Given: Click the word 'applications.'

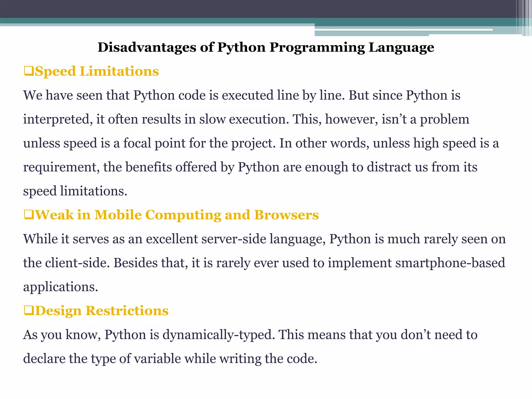Looking at the screenshot, I should coord(61,287).
